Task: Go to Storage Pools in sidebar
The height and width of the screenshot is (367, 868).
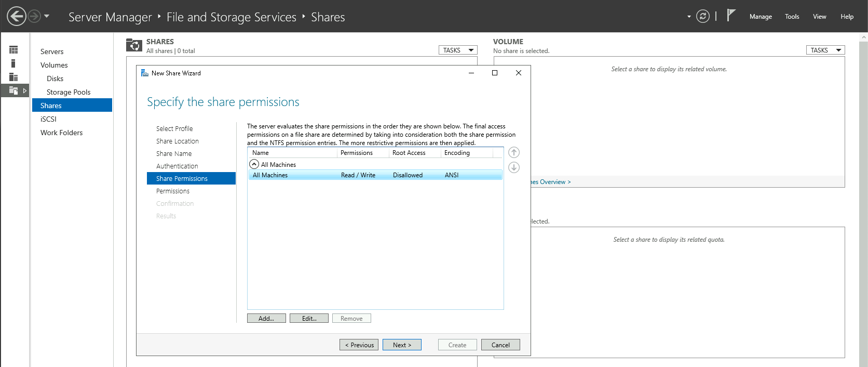Action: coord(69,92)
